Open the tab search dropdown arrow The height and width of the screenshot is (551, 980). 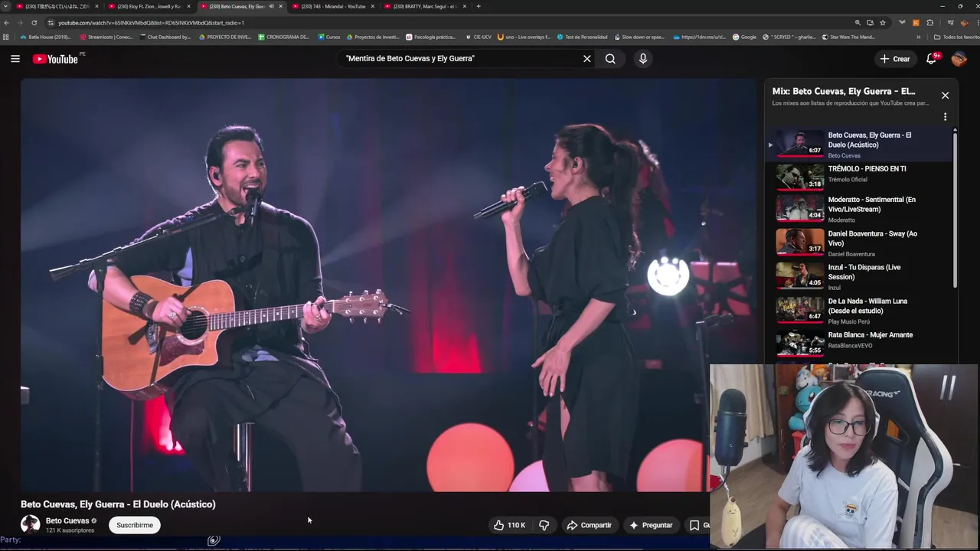click(6, 6)
